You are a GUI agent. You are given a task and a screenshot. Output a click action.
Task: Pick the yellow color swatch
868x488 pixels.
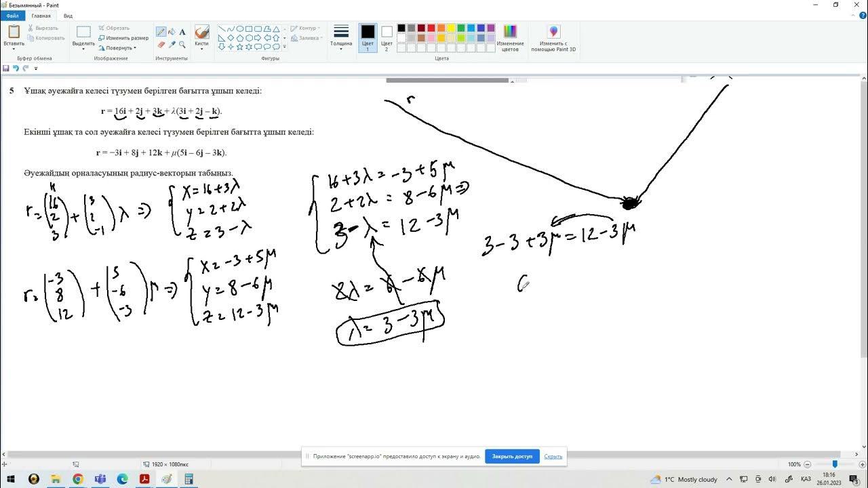451,28
